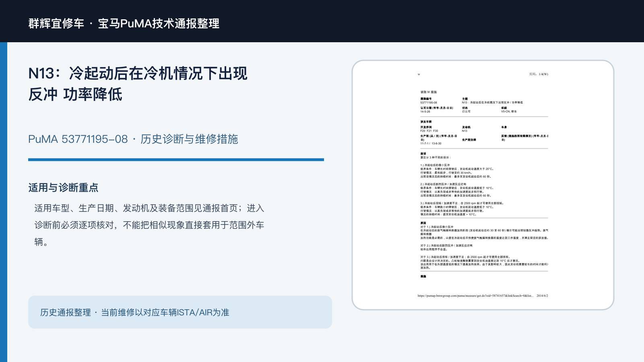Click the 2014/6/2 date in document footer

click(542, 296)
